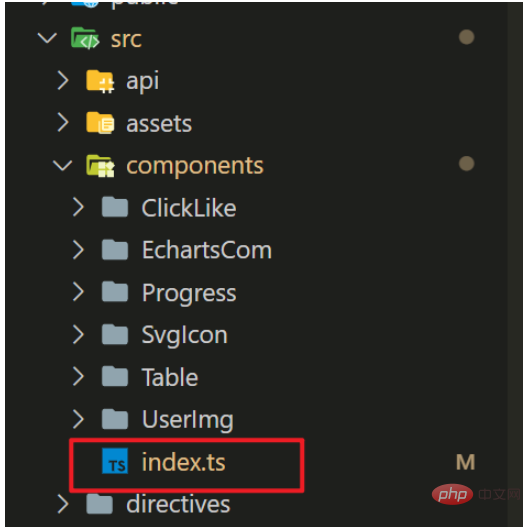Expand the Progress folder arrow
Image resolution: width=531 pixels, height=527 pixels.
tap(78, 292)
